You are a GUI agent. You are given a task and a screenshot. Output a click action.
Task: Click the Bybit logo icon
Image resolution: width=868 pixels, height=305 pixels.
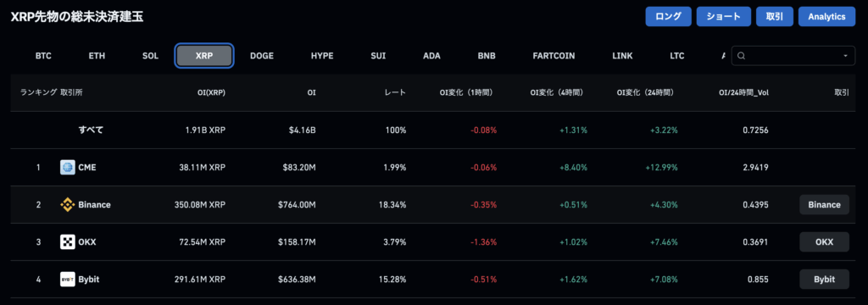coord(68,279)
